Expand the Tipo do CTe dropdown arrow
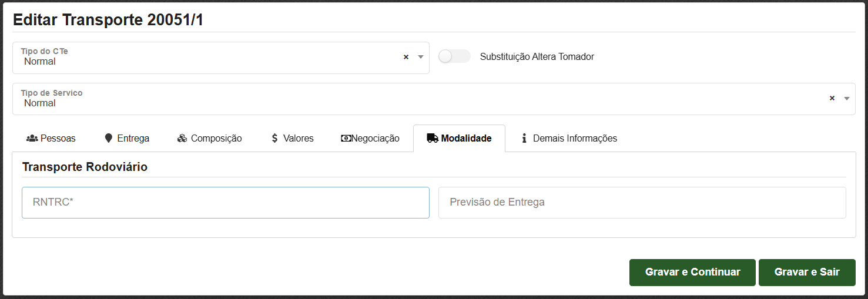Image resolution: width=868 pixels, height=299 pixels. pyautogui.click(x=421, y=57)
